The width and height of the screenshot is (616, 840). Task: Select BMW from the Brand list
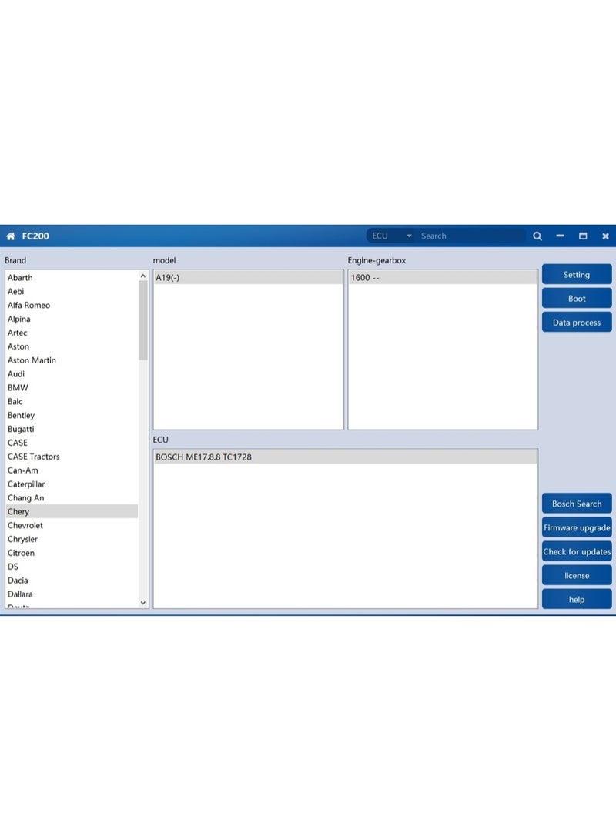18,388
